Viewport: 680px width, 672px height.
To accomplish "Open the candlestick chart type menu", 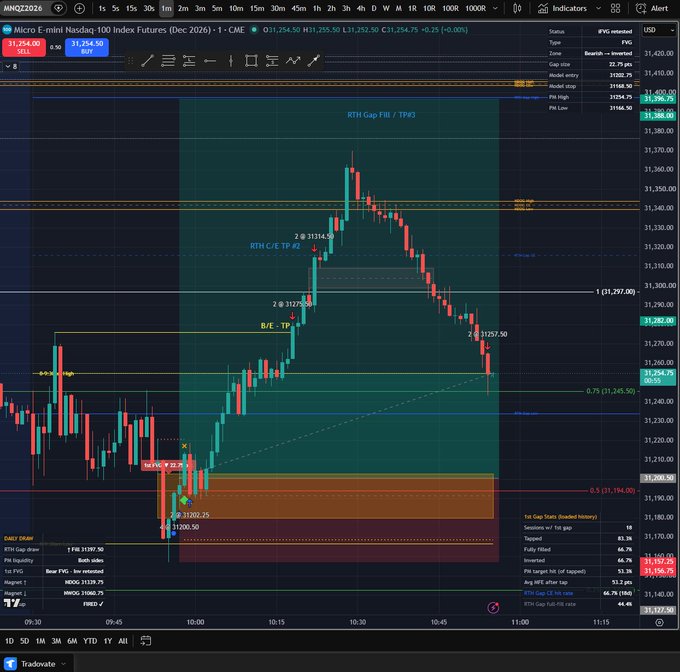I will [517, 8].
